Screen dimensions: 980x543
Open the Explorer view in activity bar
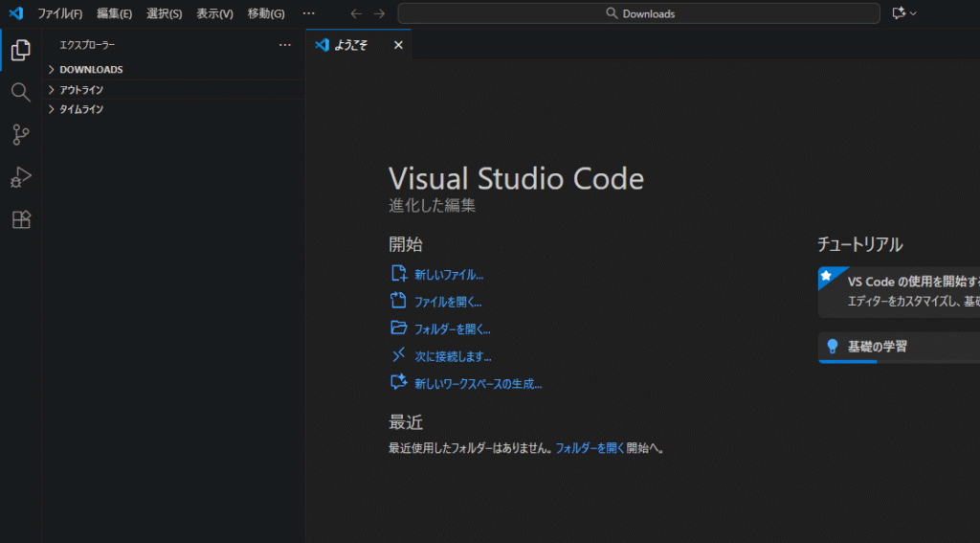(20, 51)
